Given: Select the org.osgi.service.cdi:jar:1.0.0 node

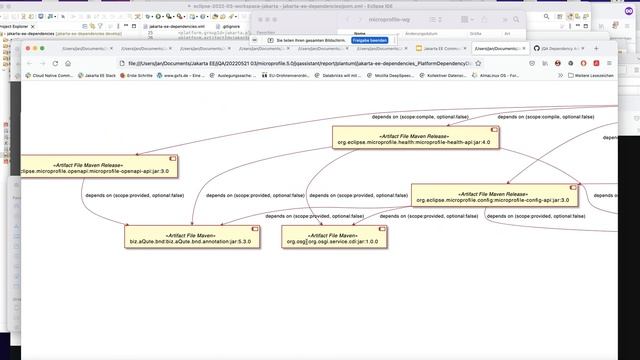Looking at the screenshot, I should (334, 237).
